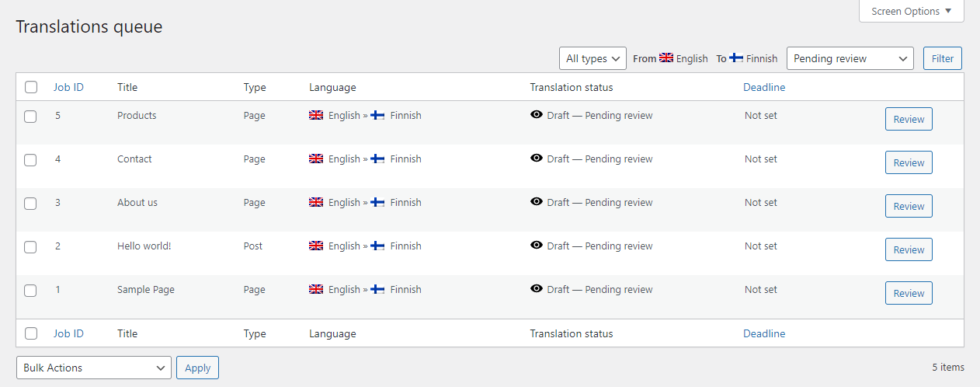Click the Finnish flag in the To filter

tap(736, 58)
